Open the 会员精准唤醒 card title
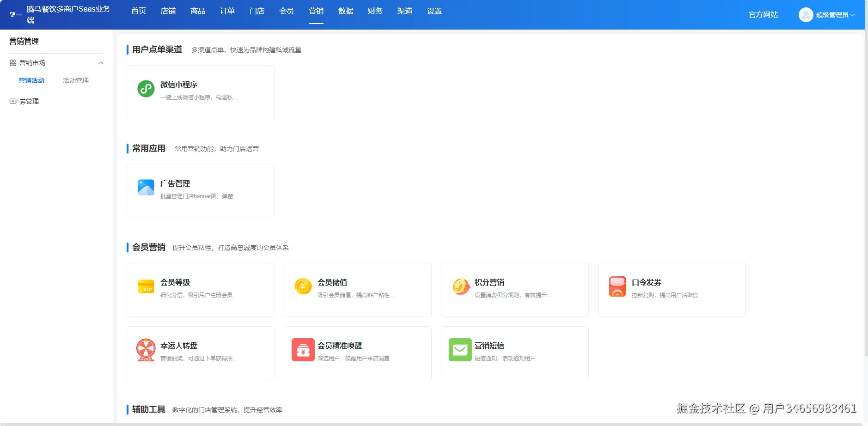Viewport: 868px width, 426px height. [x=340, y=346]
